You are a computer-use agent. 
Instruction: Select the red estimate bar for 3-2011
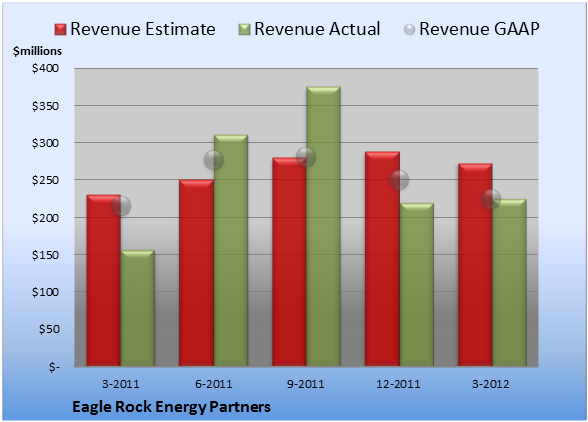pyautogui.click(x=104, y=281)
